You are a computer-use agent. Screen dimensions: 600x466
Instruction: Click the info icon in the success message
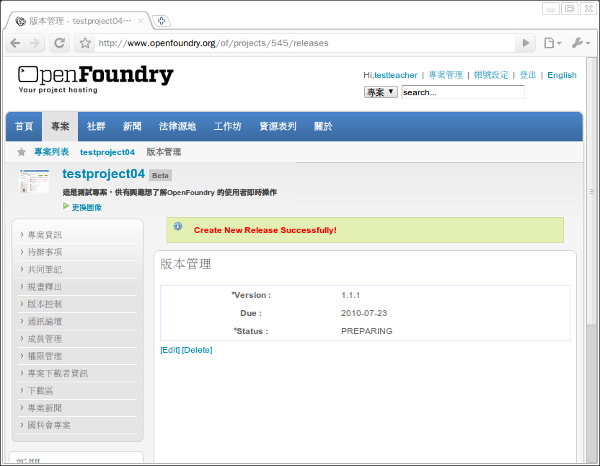tap(178, 226)
